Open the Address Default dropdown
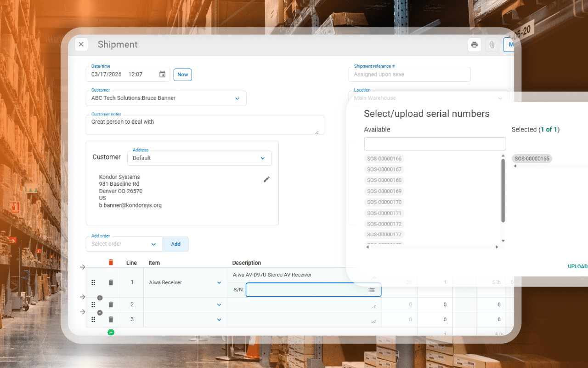The width and height of the screenshot is (588, 368). click(262, 158)
